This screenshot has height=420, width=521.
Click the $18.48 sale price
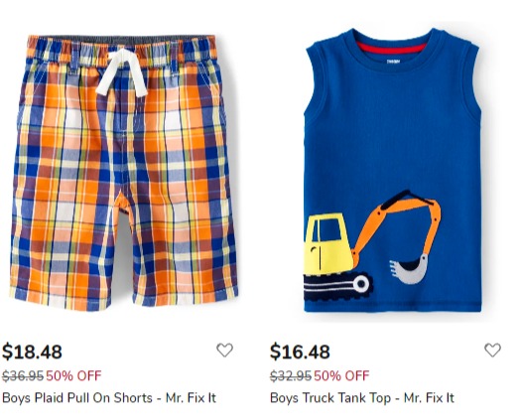pos(32,351)
